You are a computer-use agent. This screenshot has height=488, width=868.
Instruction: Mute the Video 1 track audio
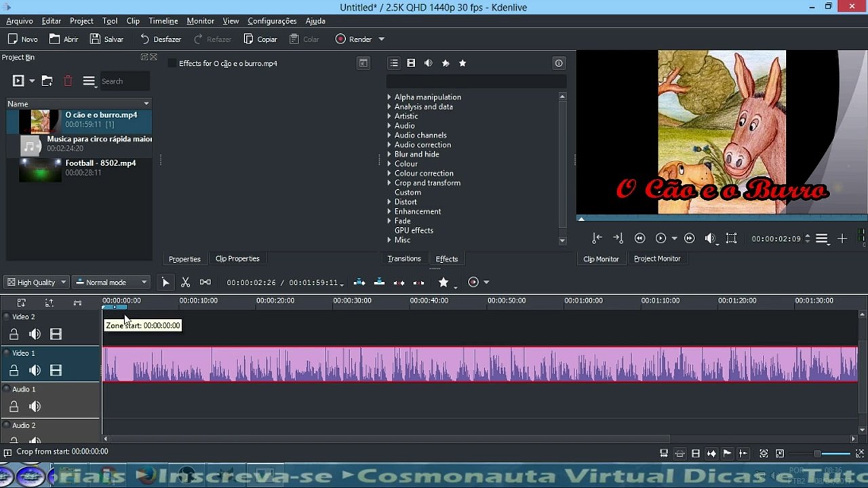(35, 370)
